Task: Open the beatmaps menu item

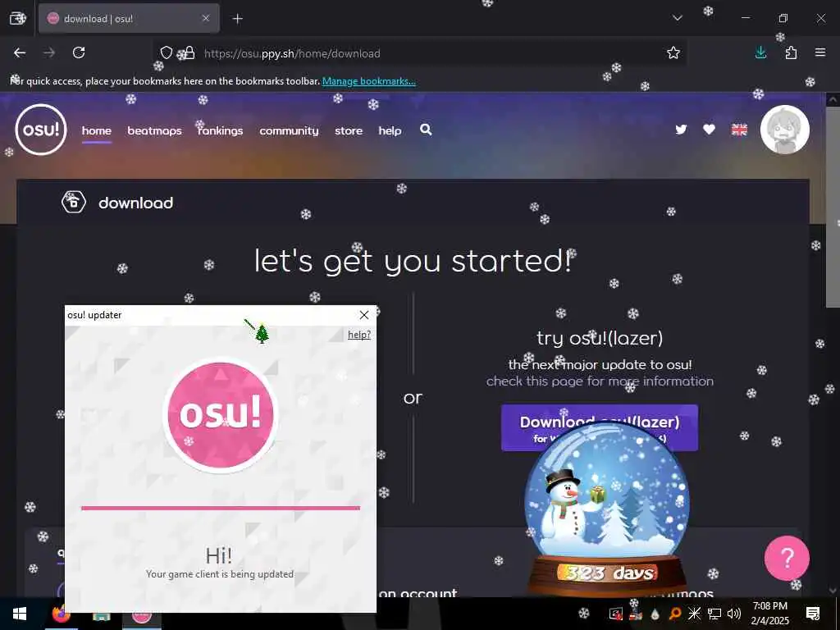Action: tap(154, 130)
